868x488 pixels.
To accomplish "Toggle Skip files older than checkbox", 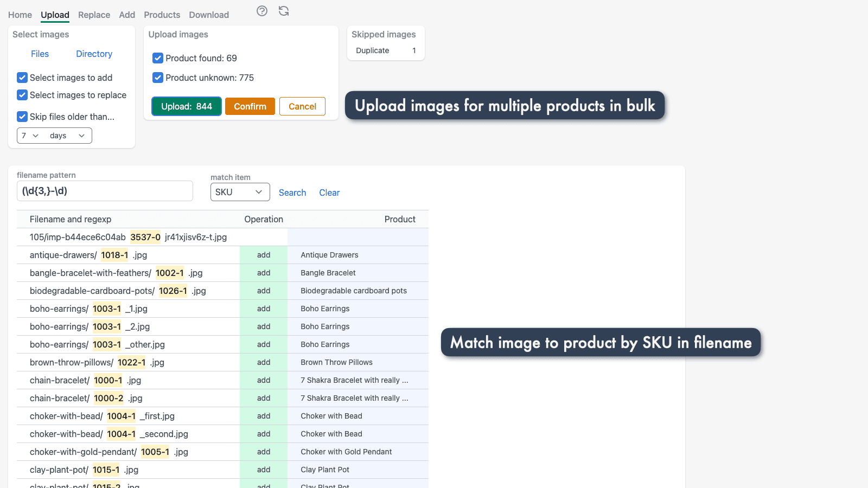I will click(22, 117).
